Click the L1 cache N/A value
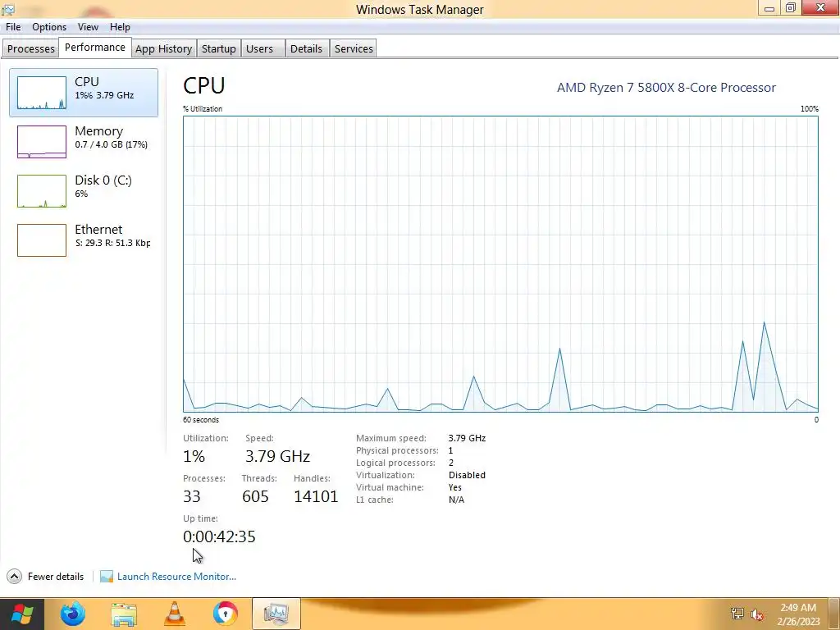This screenshot has height=630, width=840. click(456, 500)
